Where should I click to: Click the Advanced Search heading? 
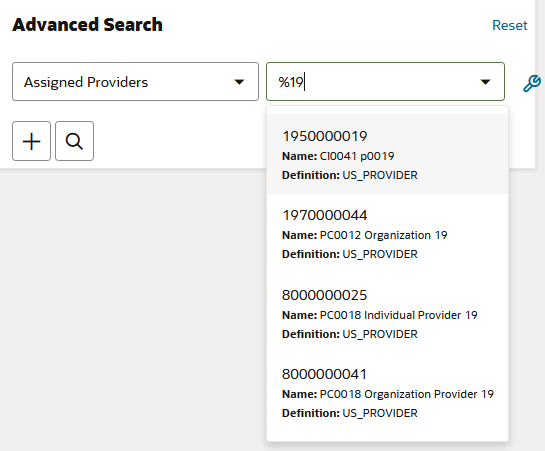87,25
